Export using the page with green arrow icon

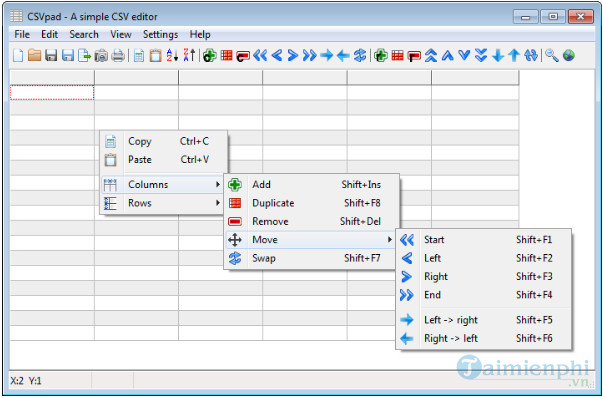84,55
